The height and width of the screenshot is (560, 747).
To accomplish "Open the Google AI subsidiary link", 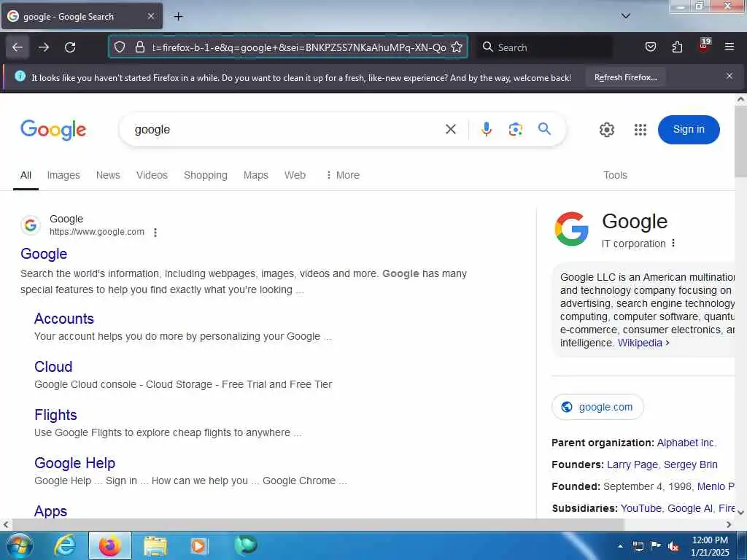I will click(x=690, y=508).
